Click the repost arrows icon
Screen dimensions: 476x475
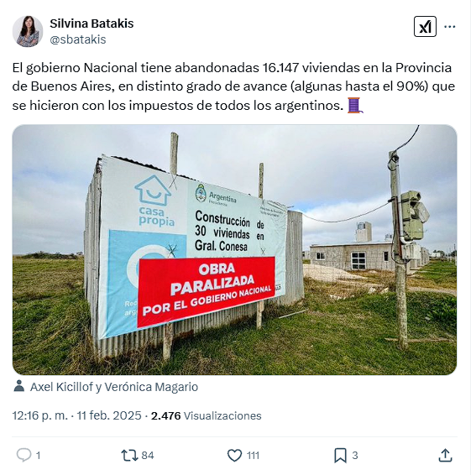(x=129, y=455)
